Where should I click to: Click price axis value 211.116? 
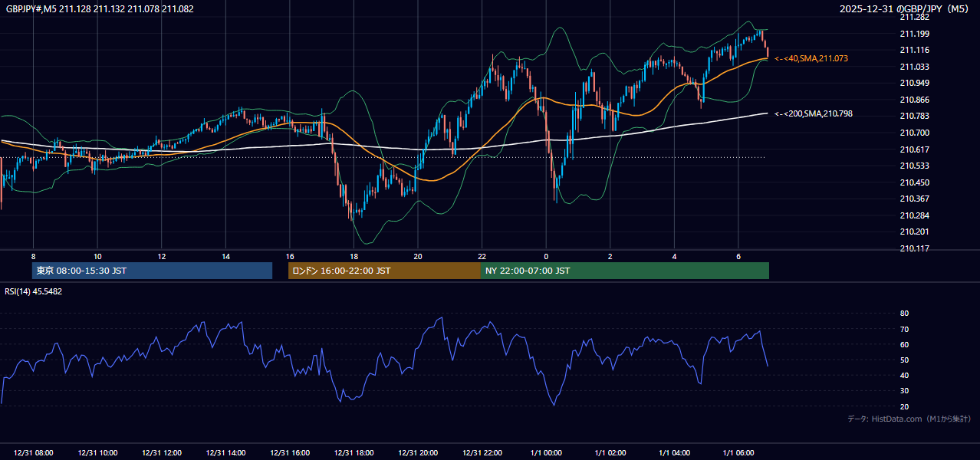(914, 50)
